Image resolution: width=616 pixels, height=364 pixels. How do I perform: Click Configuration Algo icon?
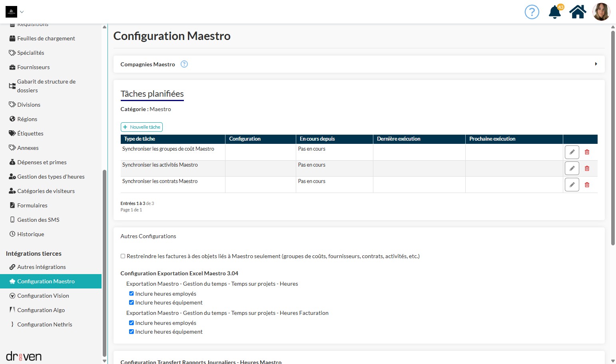[x=12, y=310]
